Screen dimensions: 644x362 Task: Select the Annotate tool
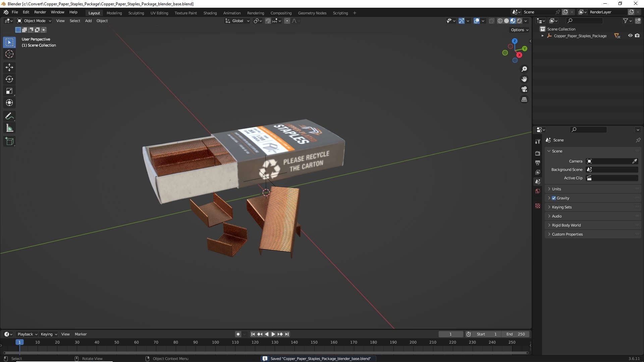[9, 116]
